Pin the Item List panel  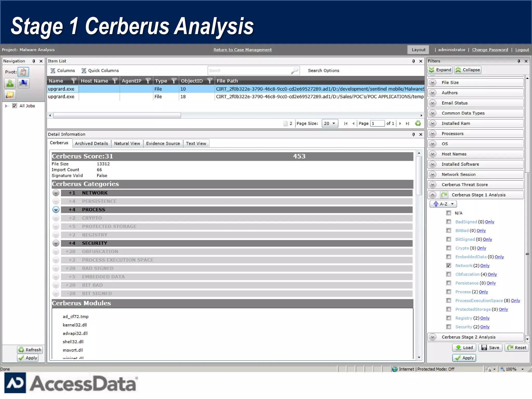click(414, 61)
